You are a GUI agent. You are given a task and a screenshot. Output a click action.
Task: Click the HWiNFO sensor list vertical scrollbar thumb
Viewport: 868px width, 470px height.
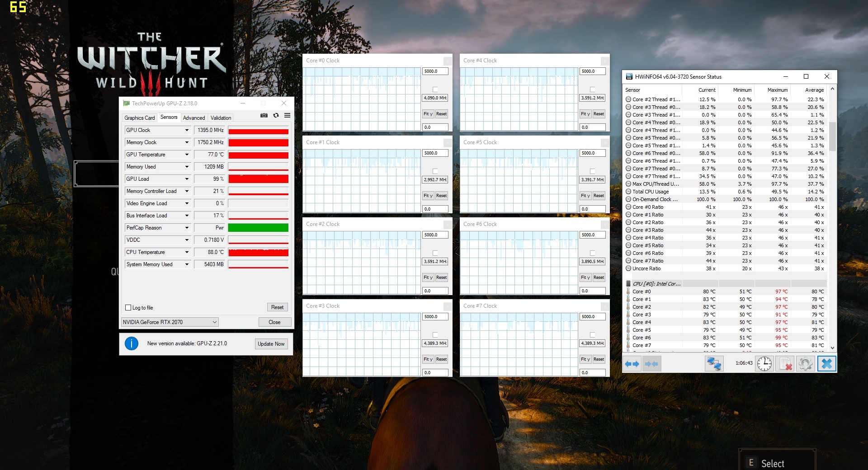tap(832, 136)
